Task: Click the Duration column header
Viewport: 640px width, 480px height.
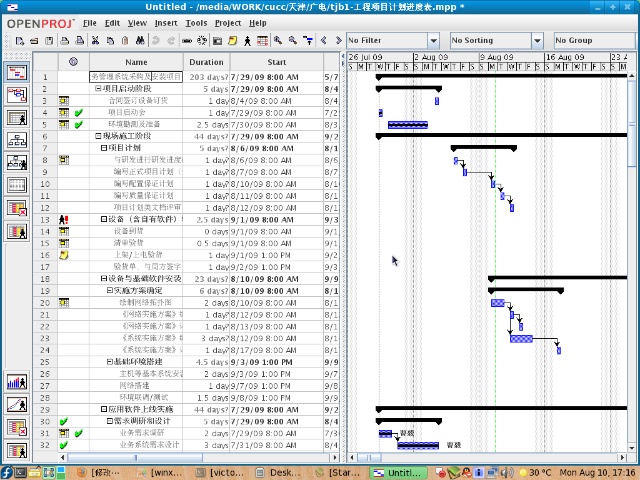Action: point(207,62)
